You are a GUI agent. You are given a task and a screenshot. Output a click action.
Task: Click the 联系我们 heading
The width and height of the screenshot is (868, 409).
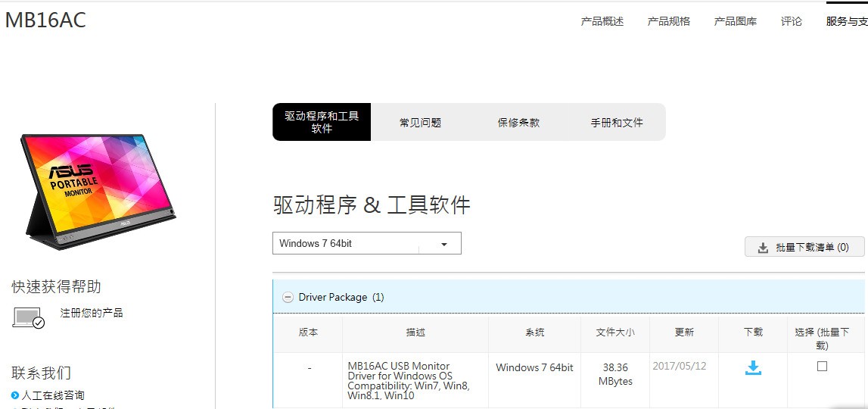coord(41,373)
